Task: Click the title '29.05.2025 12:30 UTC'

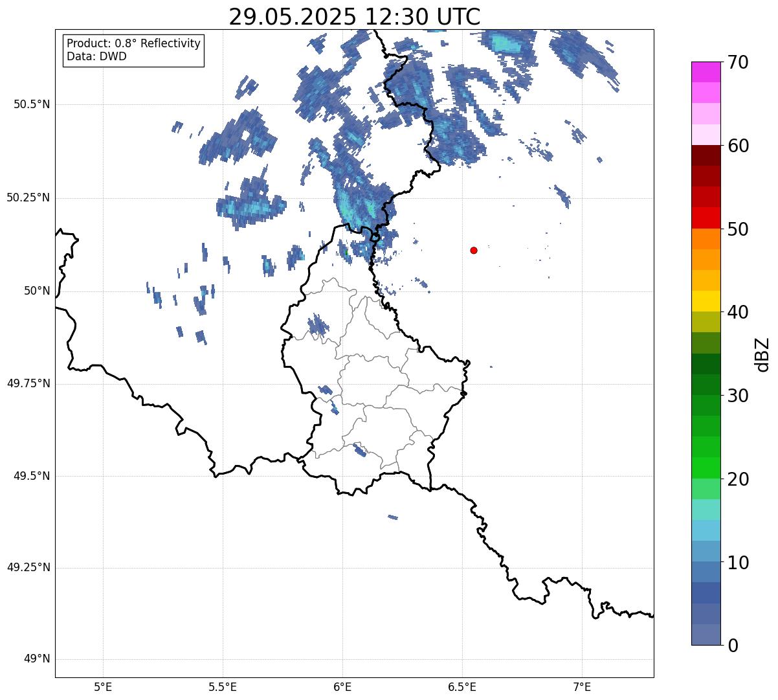Action: [355, 17]
